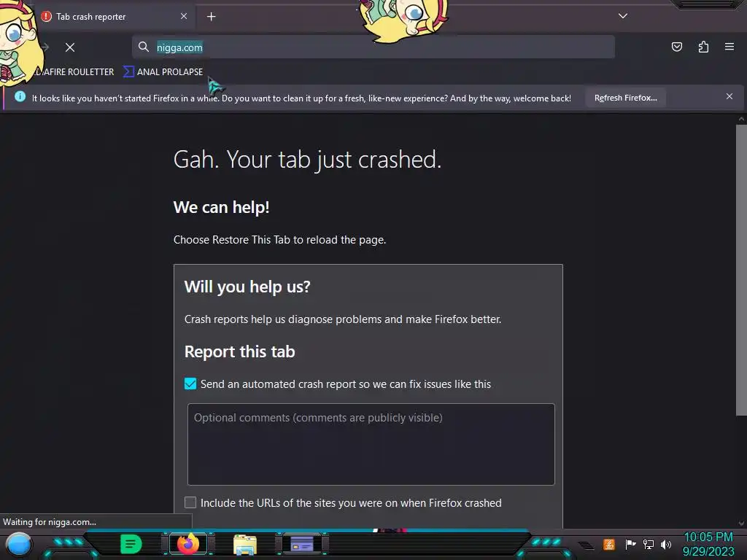Open the Action Center flag icon
The height and width of the screenshot is (560, 747).
point(630,544)
